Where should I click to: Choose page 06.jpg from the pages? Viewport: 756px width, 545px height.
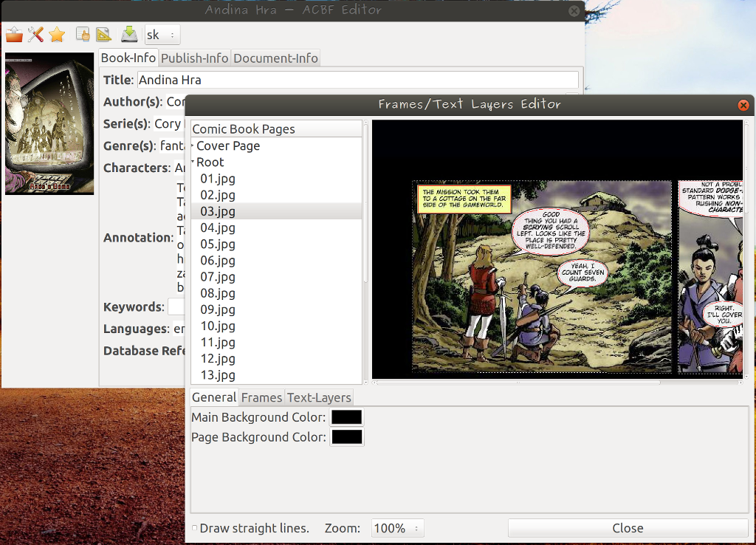218,261
